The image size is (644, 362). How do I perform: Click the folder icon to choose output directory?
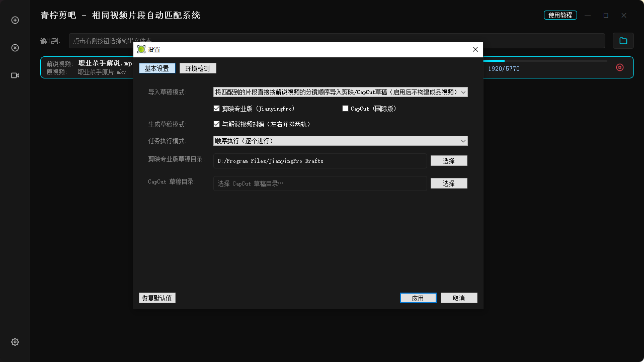pyautogui.click(x=623, y=40)
